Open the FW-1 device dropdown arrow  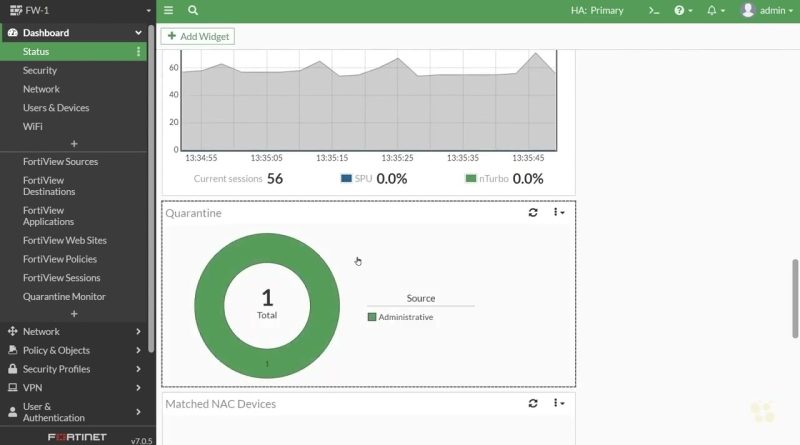(148, 11)
